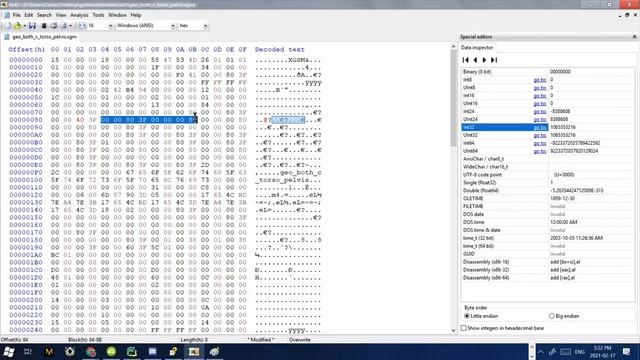Click go to link for UInt24

(540, 119)
